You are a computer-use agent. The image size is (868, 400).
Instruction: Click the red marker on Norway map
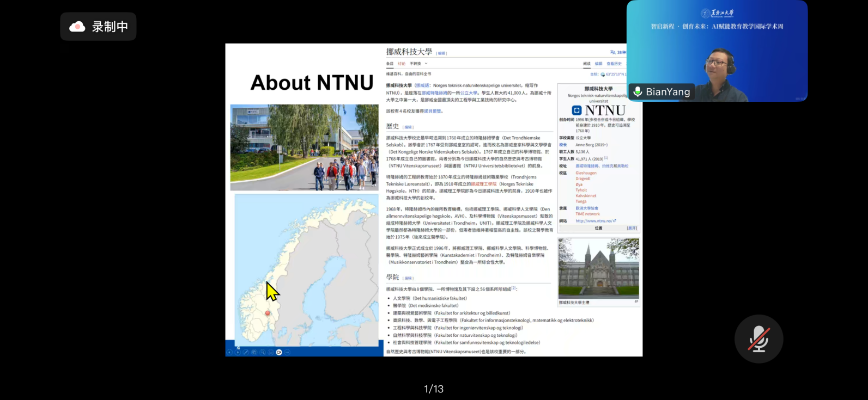[x=268, y=313]
